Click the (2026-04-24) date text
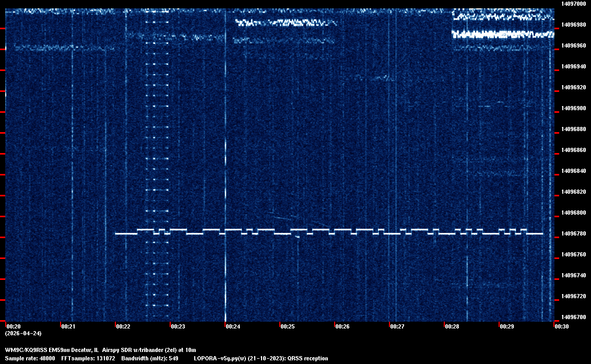 [x=23, y=333]
